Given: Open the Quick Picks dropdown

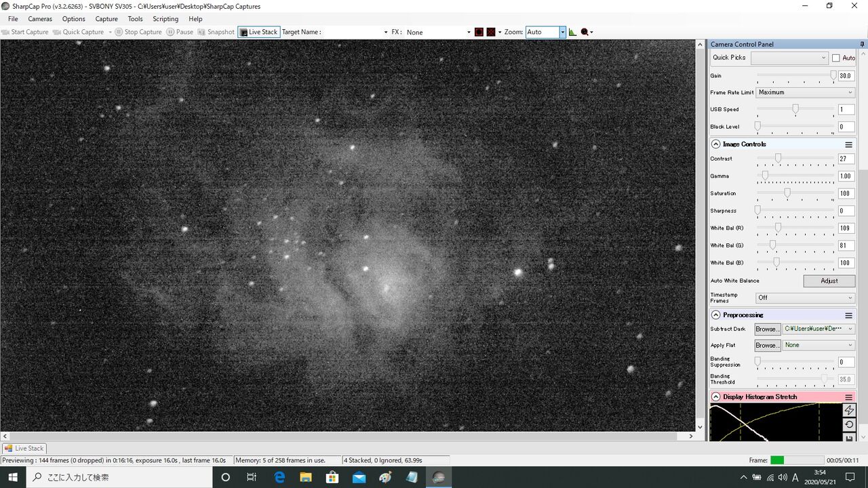Looking at the screenshot, I should point(789,58).
